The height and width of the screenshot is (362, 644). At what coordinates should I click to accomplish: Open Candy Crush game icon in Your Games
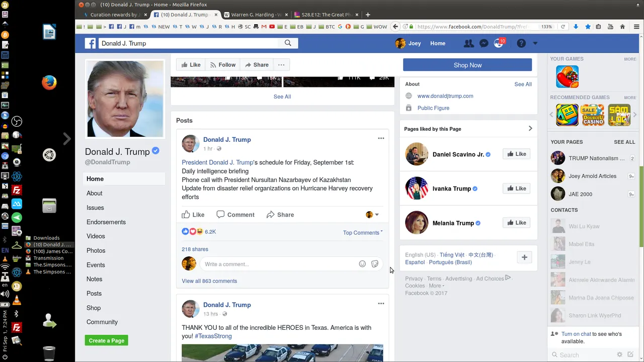(x=567, y=76)
